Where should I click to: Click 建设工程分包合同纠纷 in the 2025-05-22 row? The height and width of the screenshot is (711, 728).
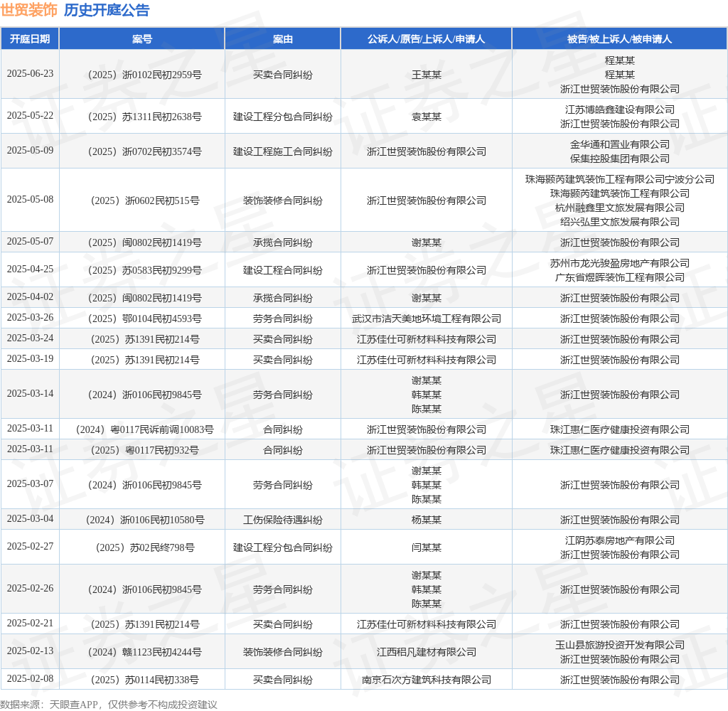click(x=283, y=117)
